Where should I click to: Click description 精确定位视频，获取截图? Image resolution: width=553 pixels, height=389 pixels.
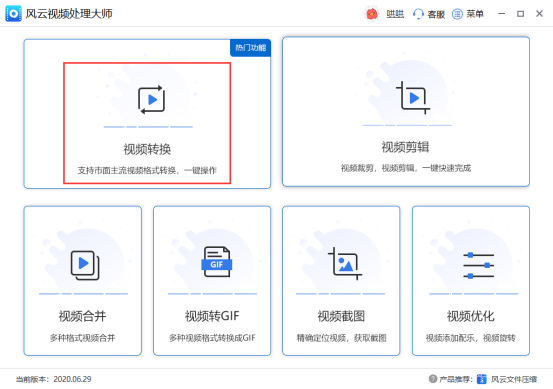tap(341, 338)
